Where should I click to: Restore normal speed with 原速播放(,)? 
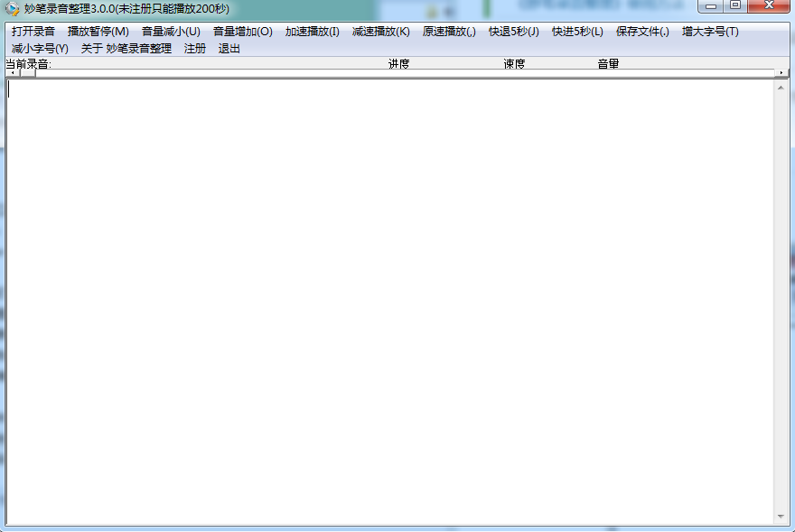click(x=449, y=32)
